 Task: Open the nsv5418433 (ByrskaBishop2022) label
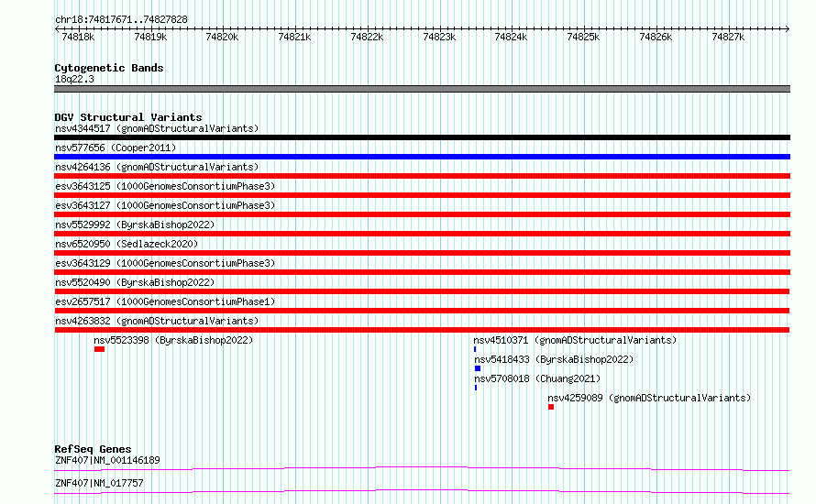point(554,359)
